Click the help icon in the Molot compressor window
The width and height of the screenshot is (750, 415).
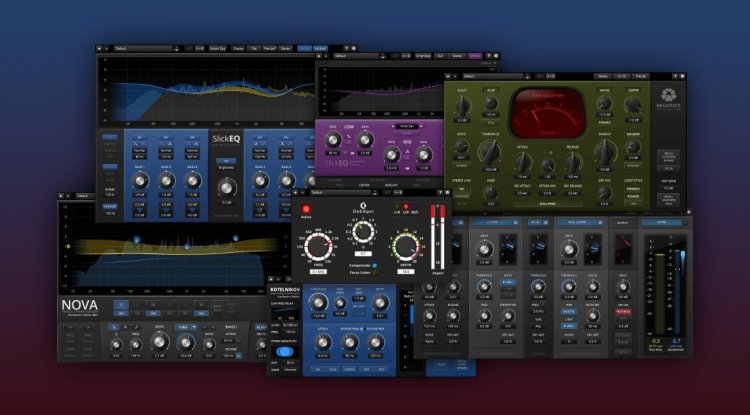(x=676, y=76)
